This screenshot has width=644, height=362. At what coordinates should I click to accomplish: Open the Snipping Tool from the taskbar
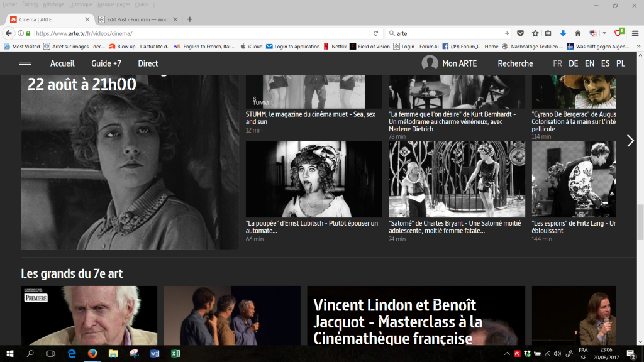click(134, 353)
